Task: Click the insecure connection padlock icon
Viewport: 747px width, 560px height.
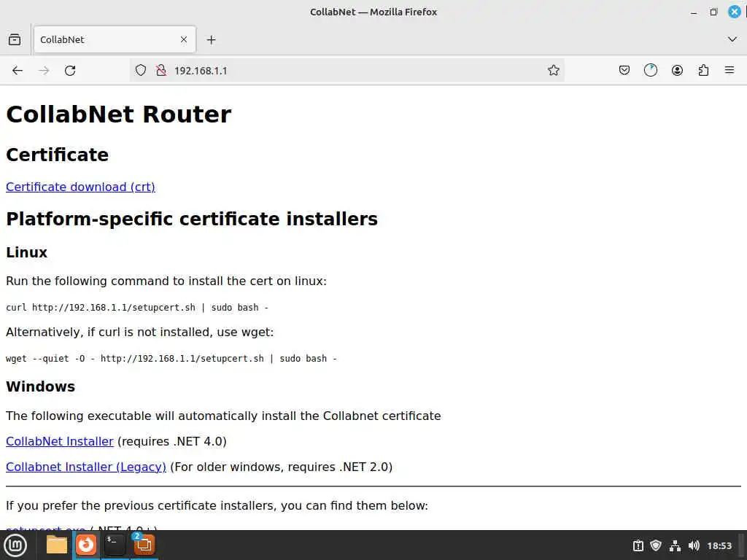Action: tap(161, 71)
